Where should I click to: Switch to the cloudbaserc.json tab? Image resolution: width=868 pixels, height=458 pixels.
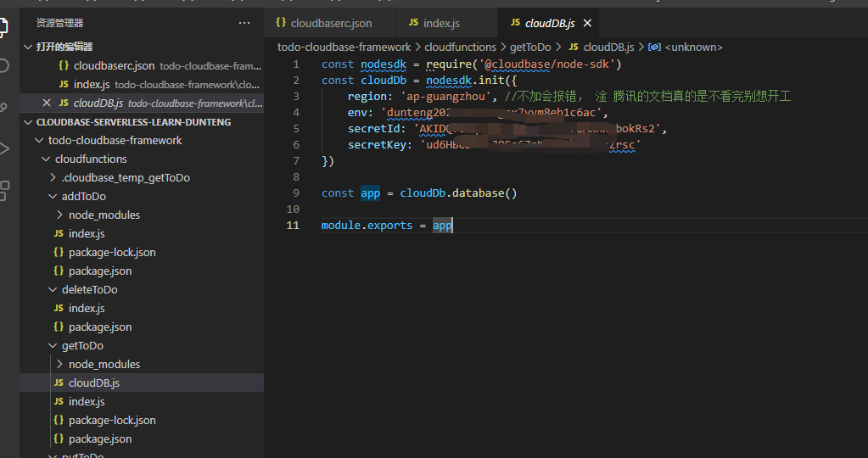pyautogui.click(x=330, y=23)
